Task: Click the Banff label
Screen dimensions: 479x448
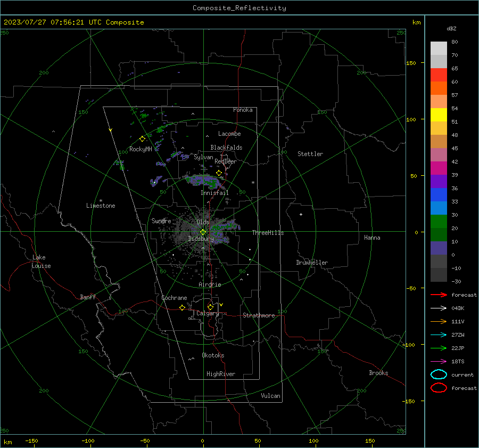Action: [x=88, y=297]
